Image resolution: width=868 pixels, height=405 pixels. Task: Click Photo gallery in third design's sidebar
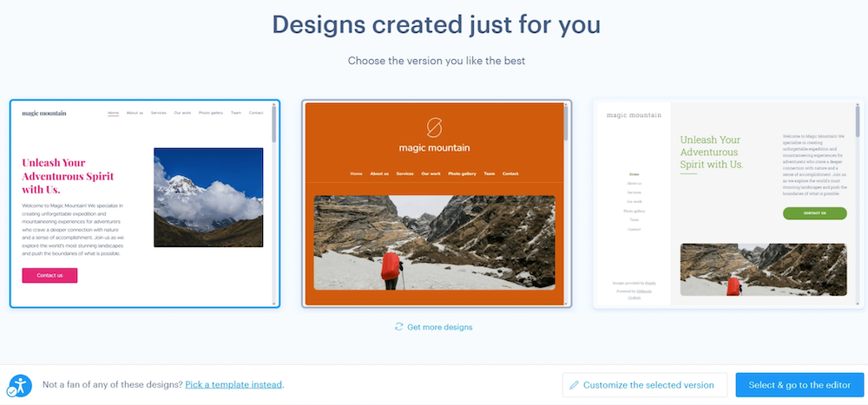[x=634, y=211]
